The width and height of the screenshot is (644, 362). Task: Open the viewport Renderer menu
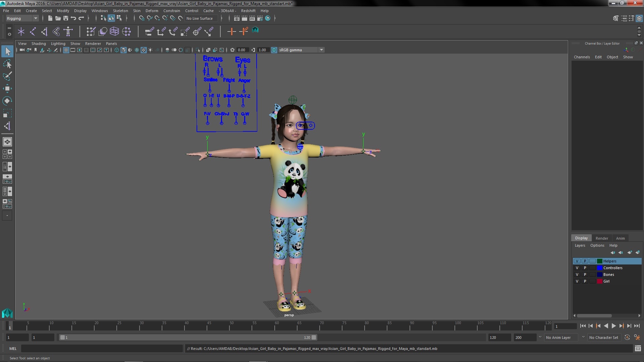[x=93, y=44]
